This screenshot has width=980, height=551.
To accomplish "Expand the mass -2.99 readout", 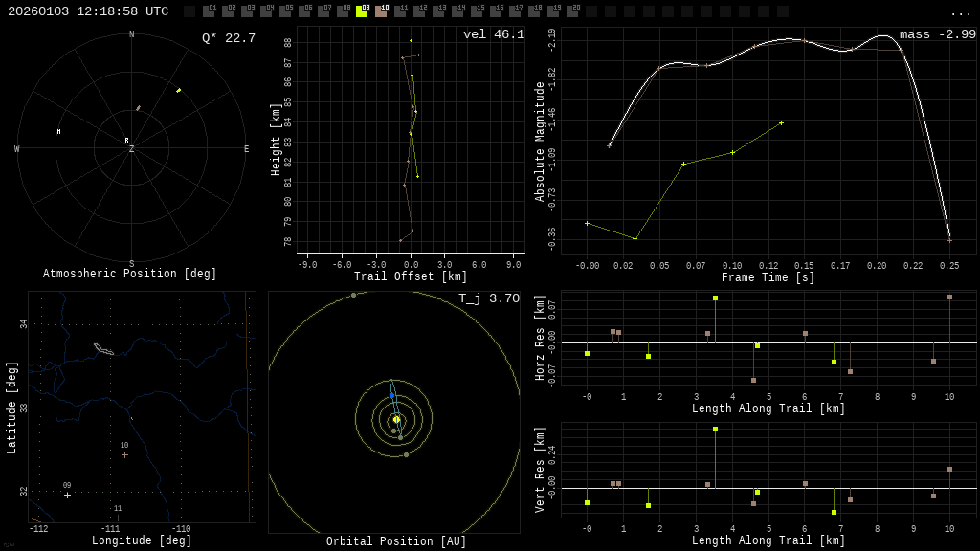I will 937,35.
